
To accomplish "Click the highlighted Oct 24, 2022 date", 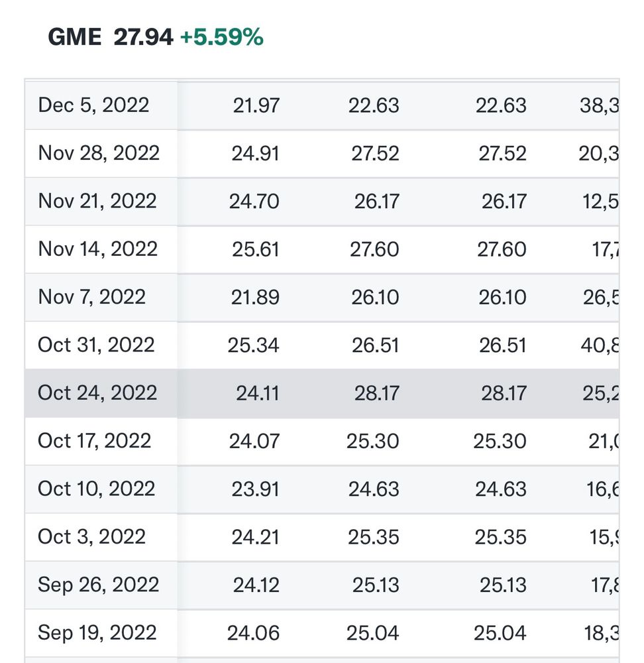I will point(97,392).
